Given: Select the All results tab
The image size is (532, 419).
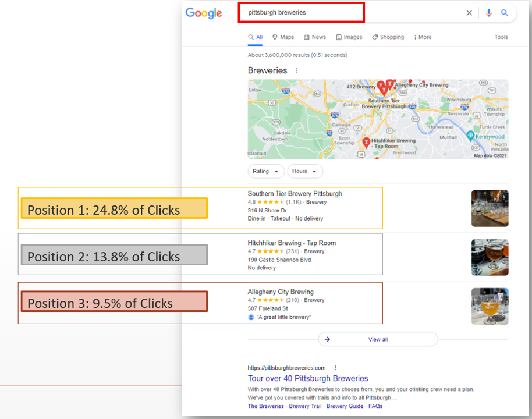Looking at the screenshot, I should (256, 37).
